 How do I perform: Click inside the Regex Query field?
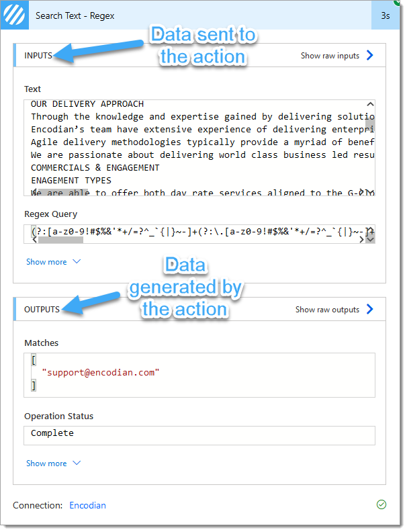click(x=195, y=231)
